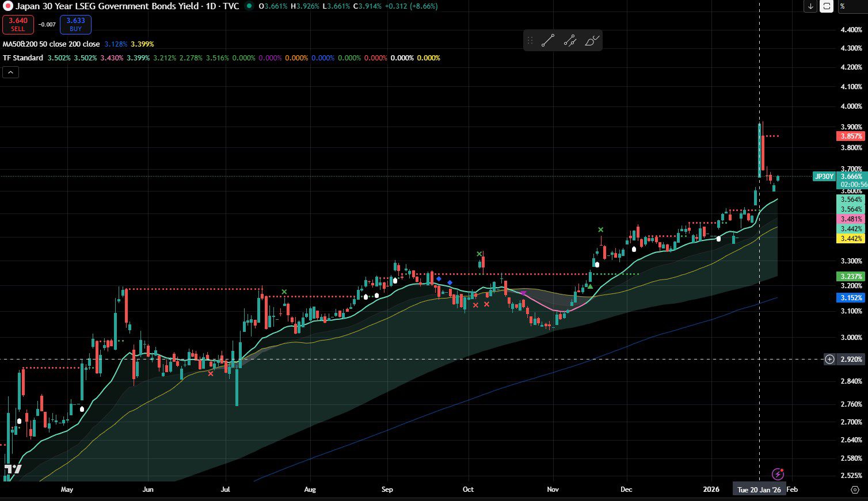Screen dimensions: 868x501
Task: Toggle chart maximize with the frame button
Action: pyautogui.click(x=827, y=7)
